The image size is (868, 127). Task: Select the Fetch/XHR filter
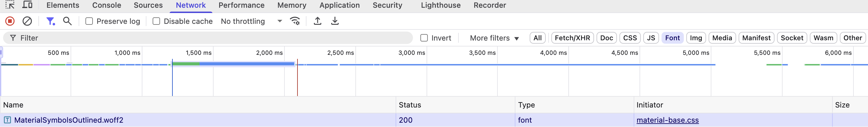coord(572,38)
